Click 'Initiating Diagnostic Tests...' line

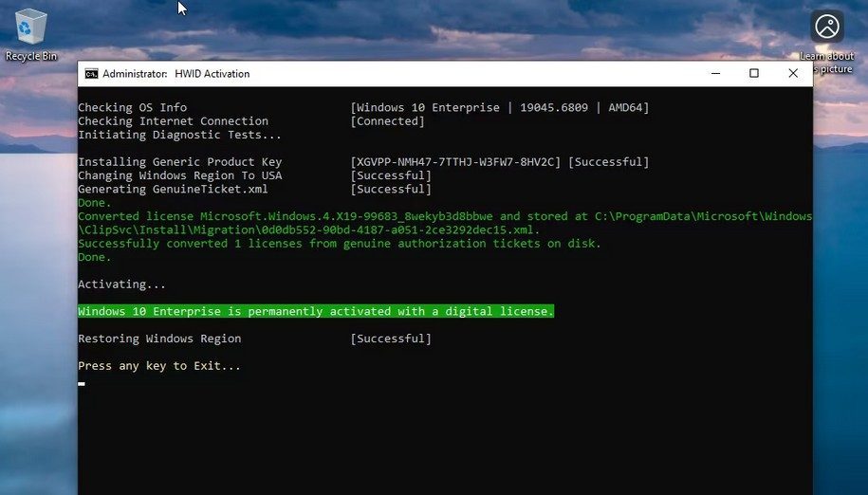179,135
